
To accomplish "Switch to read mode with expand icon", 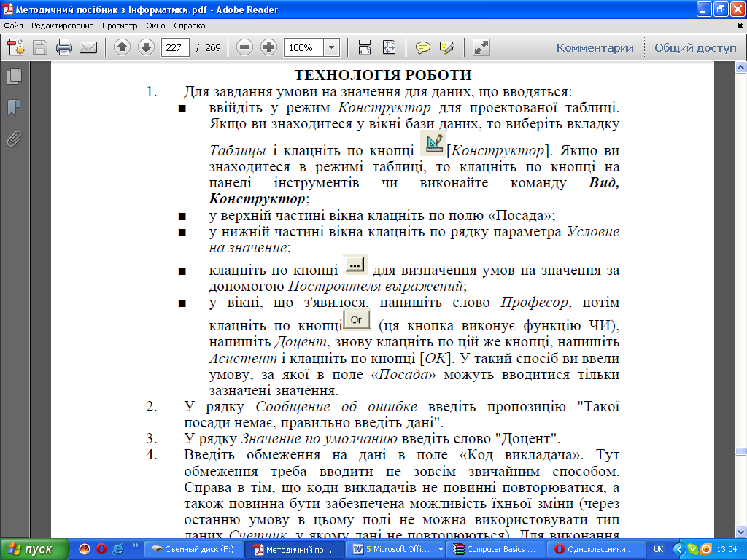I will pyautogui.click(x=481, y=47).
